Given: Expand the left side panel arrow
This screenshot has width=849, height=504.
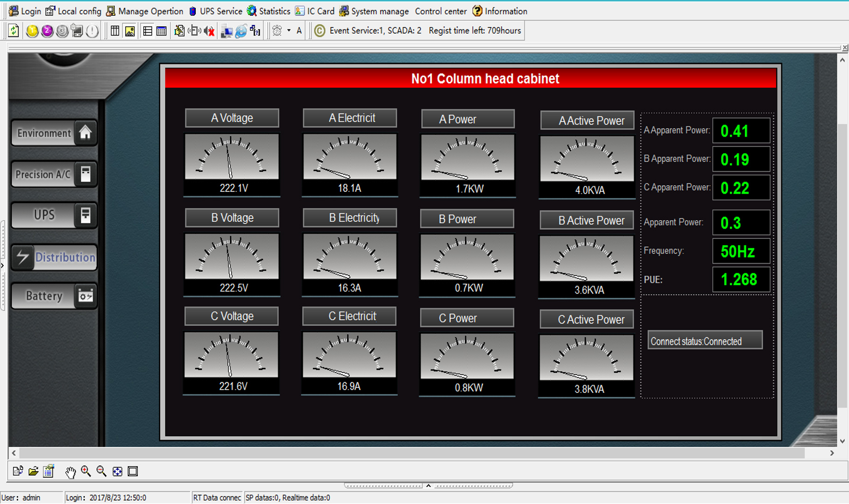Looking at the screenshot, I should pyautogui.click(x=3, y=266).
